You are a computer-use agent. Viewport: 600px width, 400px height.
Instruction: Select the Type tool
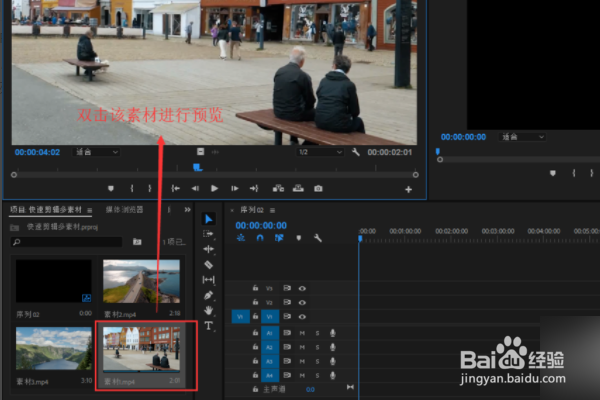coord(209,326)
